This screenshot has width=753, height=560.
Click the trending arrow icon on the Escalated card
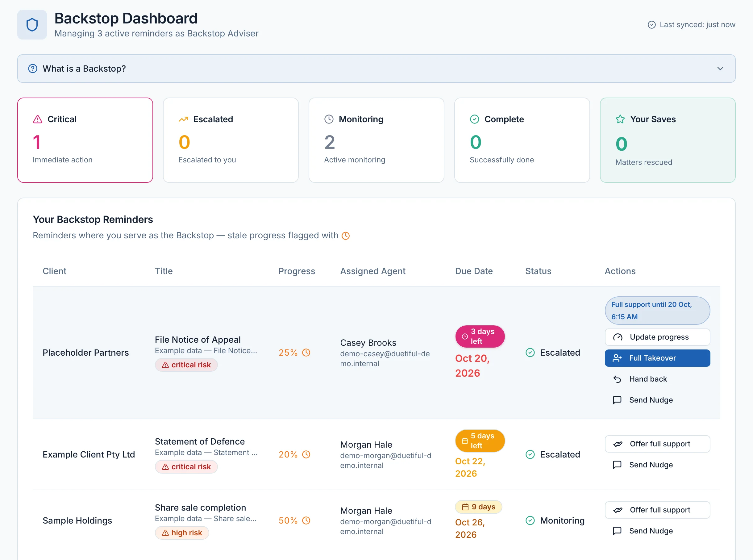click(x=183, y=119)
